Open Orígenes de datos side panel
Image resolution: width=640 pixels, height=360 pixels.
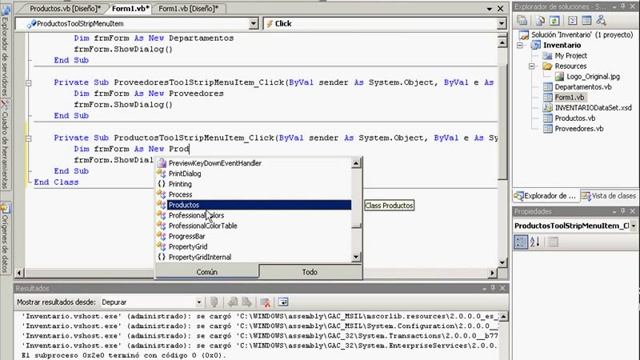(5, 239)
